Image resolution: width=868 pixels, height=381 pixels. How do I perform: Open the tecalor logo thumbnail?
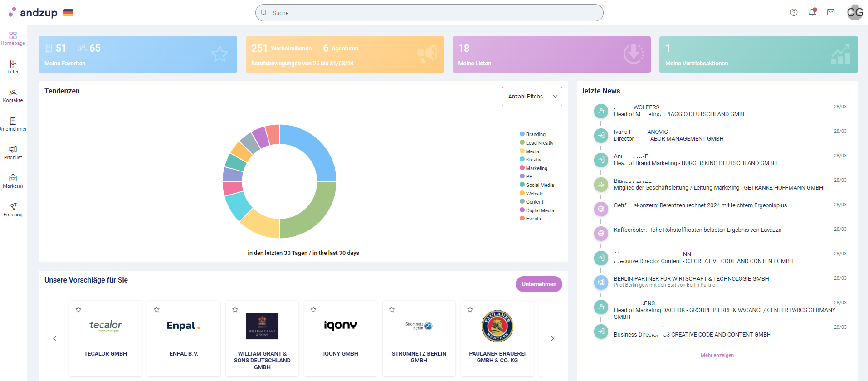(106, 326)
